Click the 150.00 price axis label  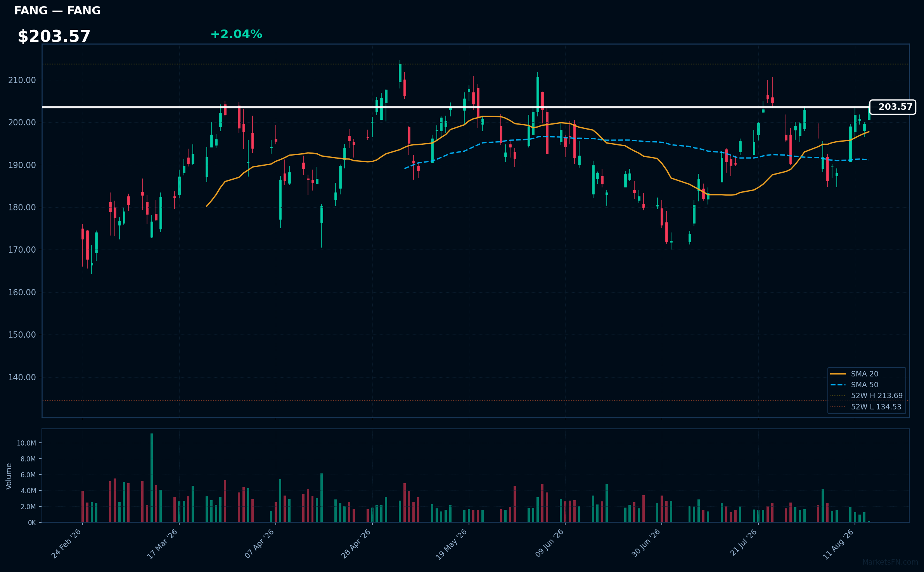(22, 335)
